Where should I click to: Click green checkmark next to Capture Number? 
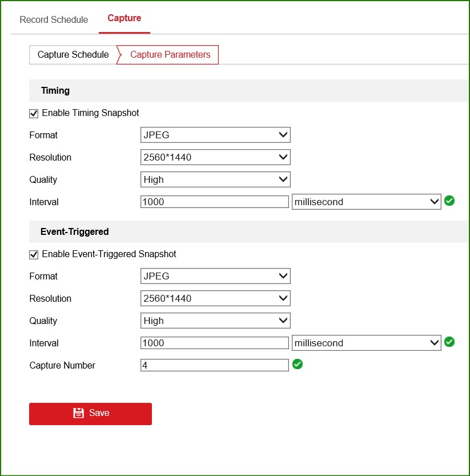click(x=297, y=364)
